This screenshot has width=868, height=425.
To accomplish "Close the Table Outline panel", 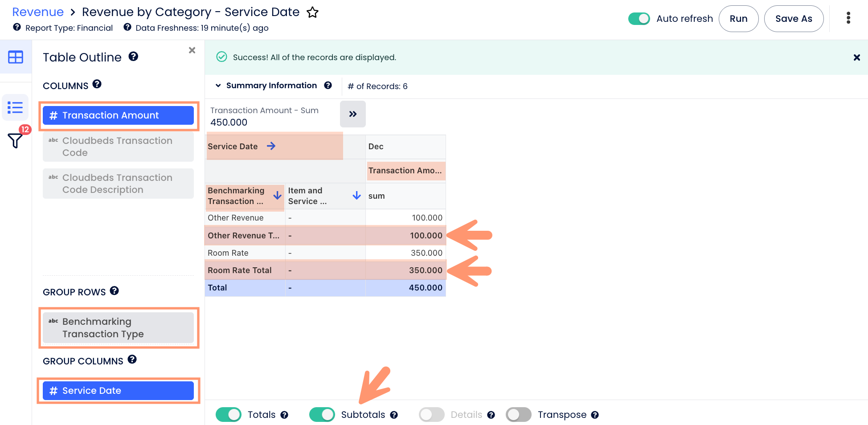I will point(192,50).
